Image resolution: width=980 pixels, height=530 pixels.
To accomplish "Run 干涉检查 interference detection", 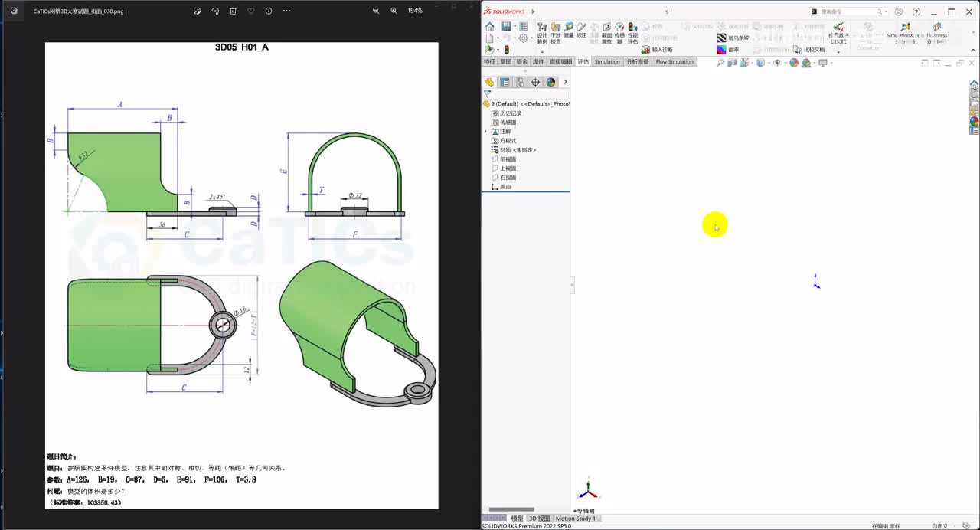I will [556, 33].
